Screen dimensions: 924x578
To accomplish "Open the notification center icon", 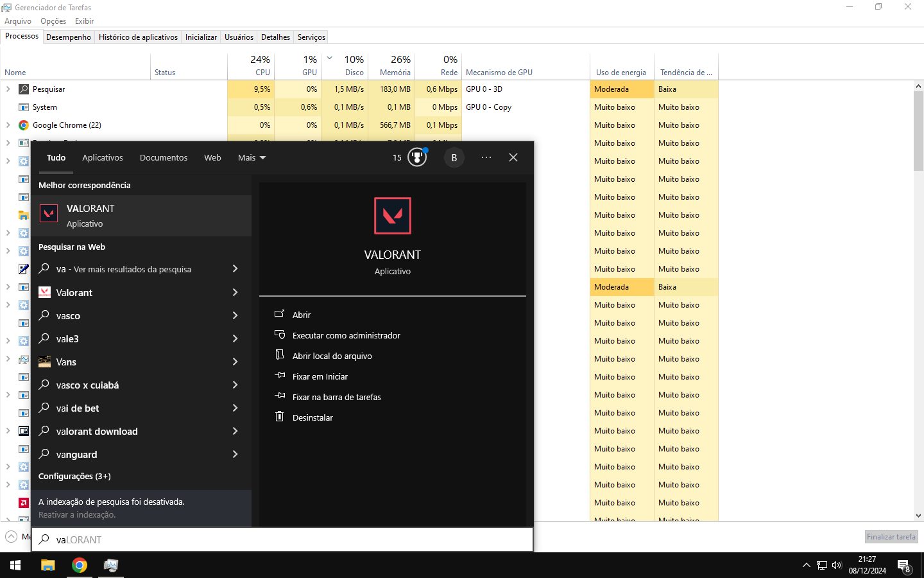I will click(x=904, y=566).
